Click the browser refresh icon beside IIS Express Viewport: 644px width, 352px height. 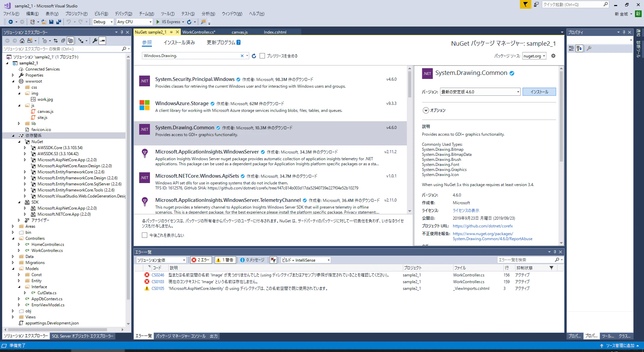tap(189, 22)
